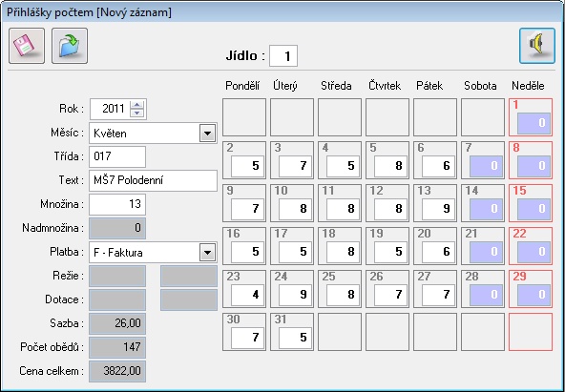Select the count field for day 2

point(247,166)
